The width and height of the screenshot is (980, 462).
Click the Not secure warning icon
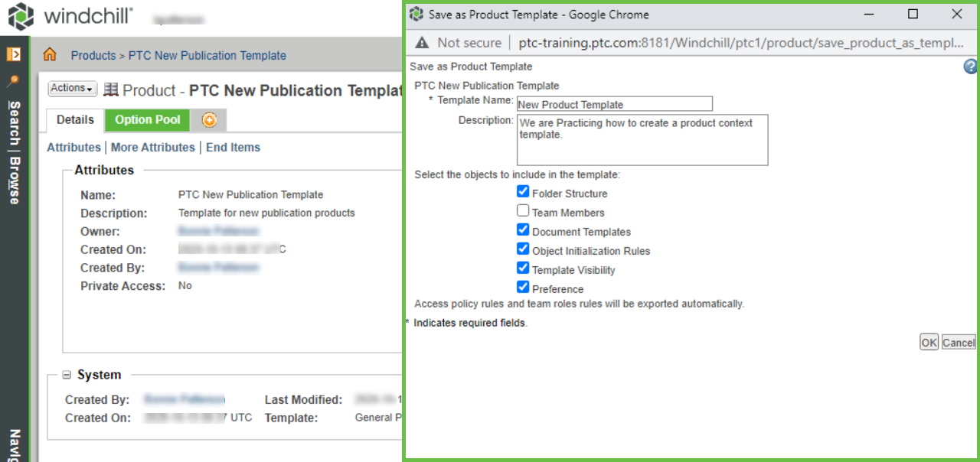click(422, 43)
